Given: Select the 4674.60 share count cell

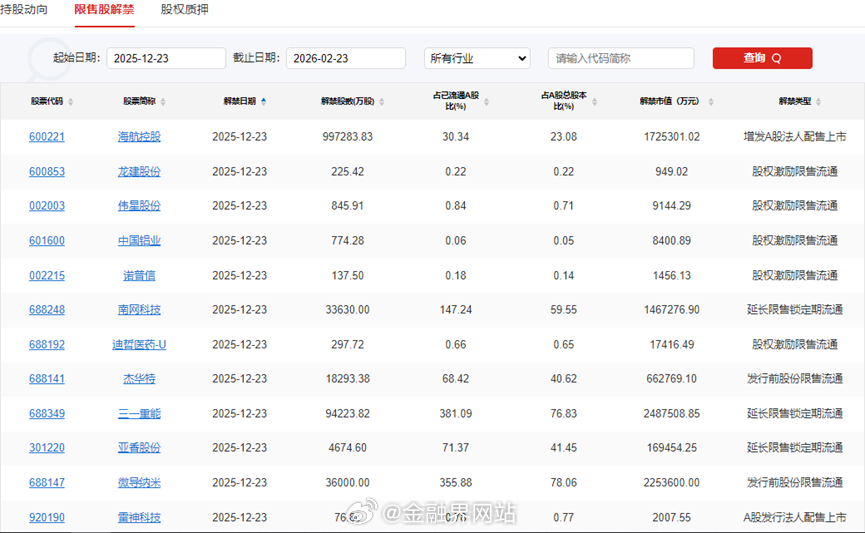Looking at the screenshot, I should pyautogui.click(x=348, y=447).
